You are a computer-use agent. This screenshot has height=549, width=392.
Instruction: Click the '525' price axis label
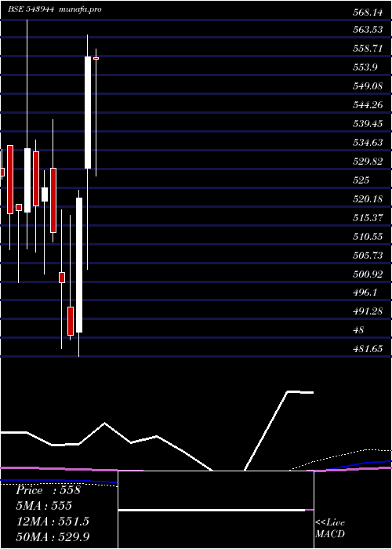(x=361, y=180)
